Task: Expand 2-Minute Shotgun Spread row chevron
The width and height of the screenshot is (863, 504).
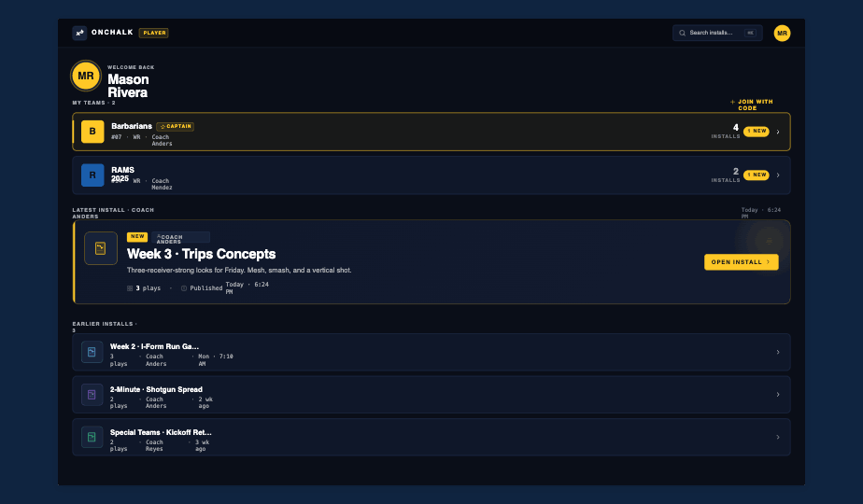Action: [778, 395]
